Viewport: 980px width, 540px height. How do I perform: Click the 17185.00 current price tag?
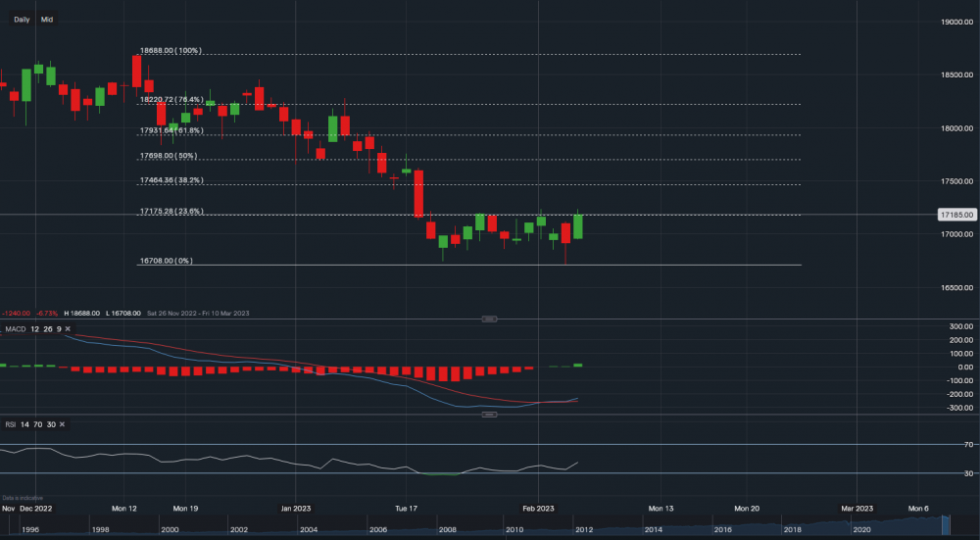(x=955, y=214)
